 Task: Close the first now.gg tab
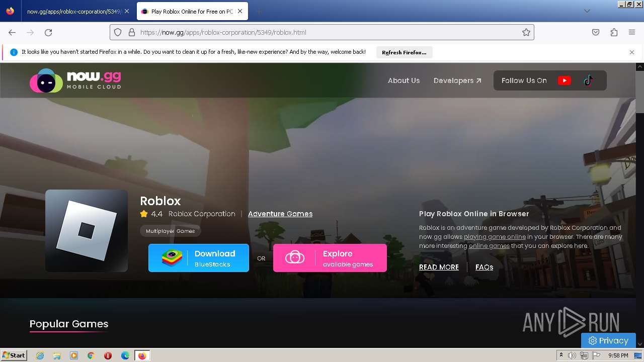click(127, 11)
